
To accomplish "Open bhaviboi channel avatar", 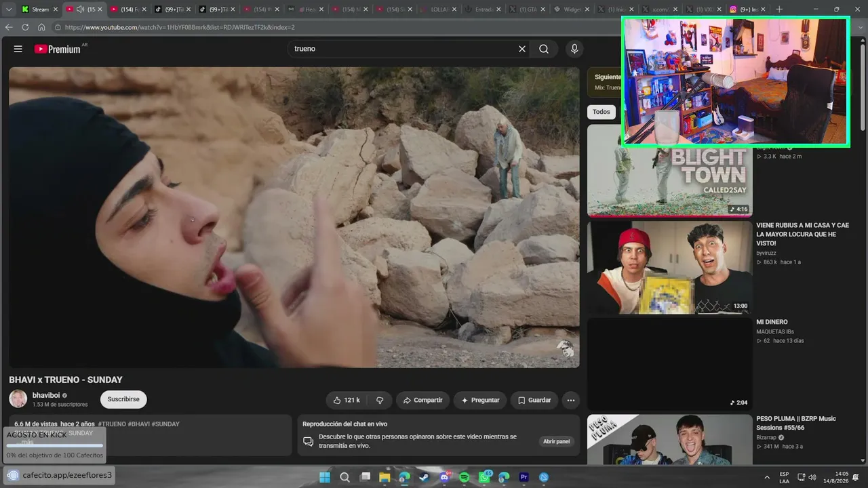I will [x=18, y=399].
